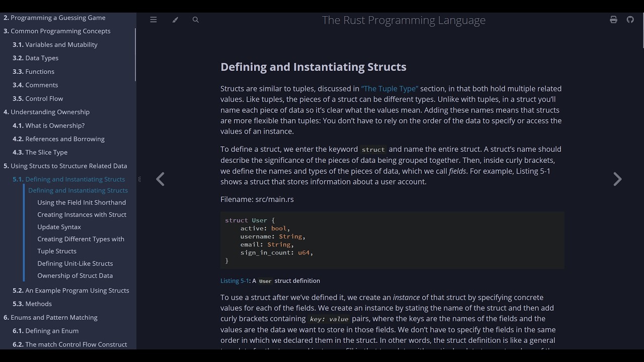
Task: Jump to Ownership of Struct Data
Action: tap(75, 276)
